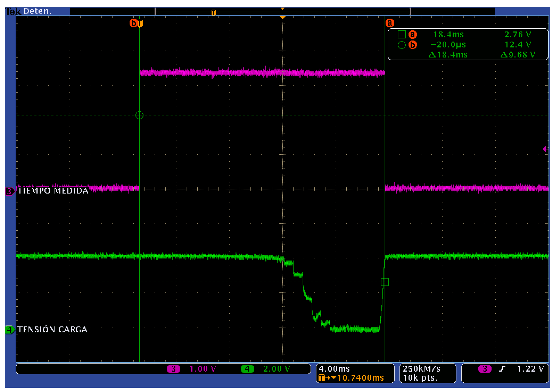555x392 pixels.
Task: Click the magenta trigger level arrow on the right edge
Action: 545,149
